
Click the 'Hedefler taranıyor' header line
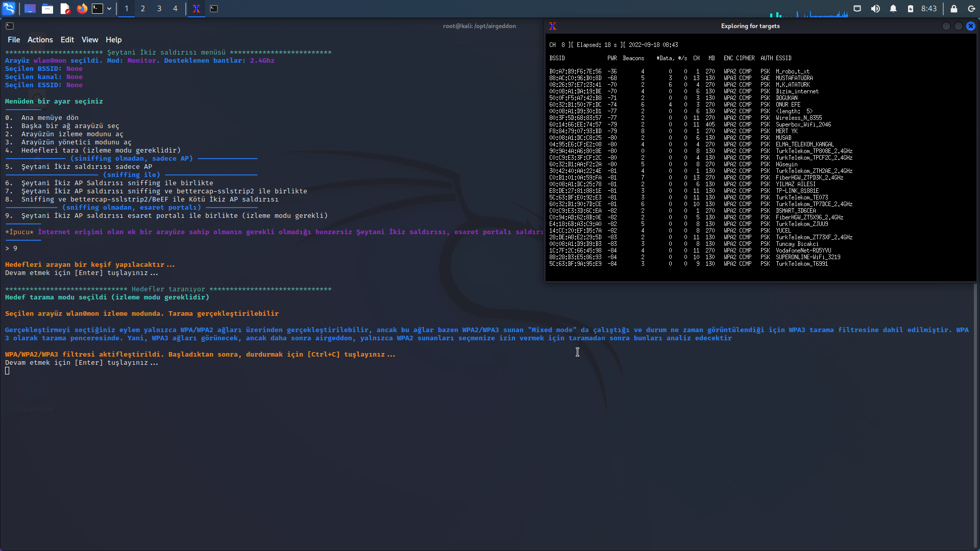tap(168, 289)
